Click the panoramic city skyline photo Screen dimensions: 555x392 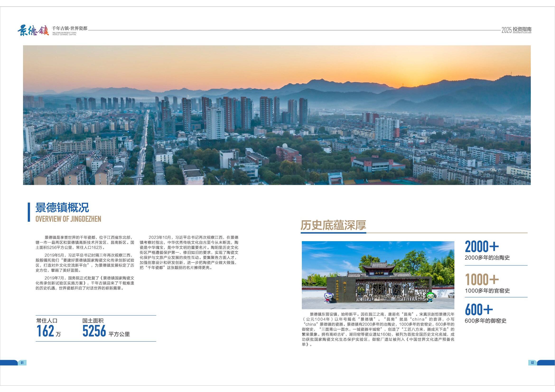coord(277,115)
